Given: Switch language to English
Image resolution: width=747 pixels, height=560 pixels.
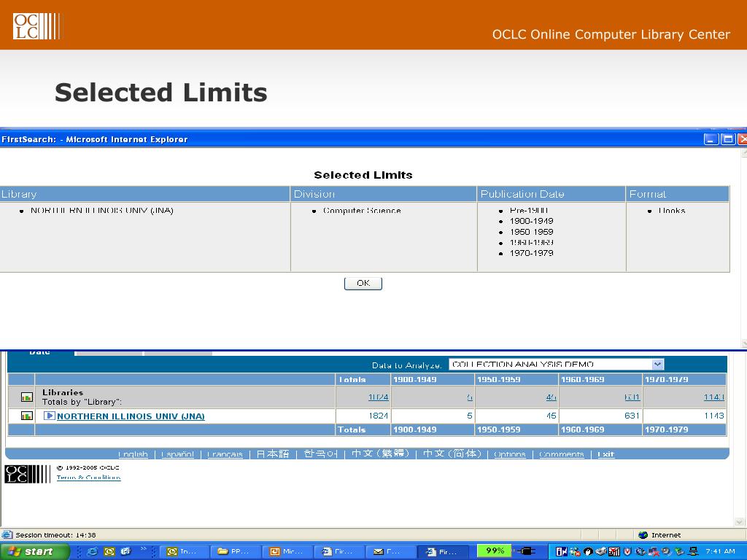Looking at the screenshot, I should click(x=133, y=454).
